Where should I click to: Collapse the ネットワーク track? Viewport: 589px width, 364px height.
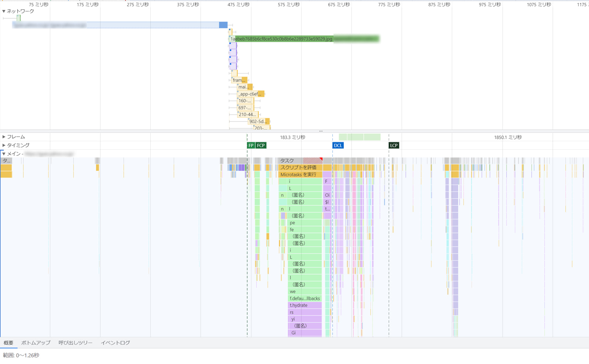(4, 11)
